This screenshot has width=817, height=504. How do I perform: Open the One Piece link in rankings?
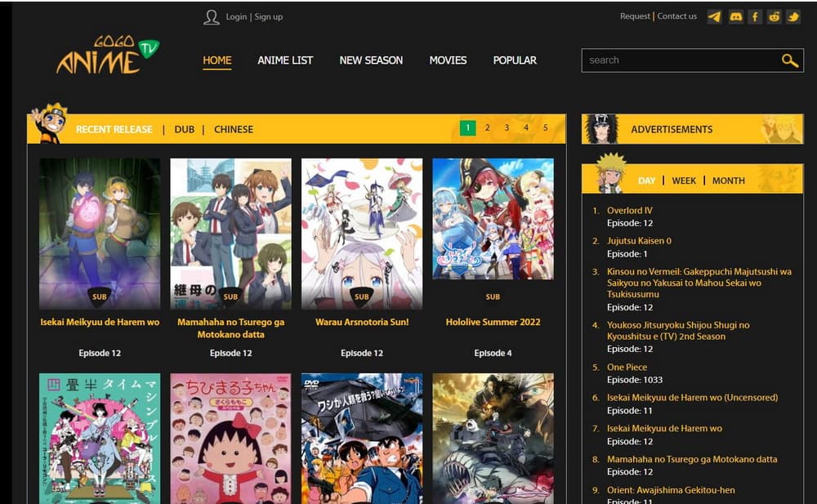[x=627, y=367]
